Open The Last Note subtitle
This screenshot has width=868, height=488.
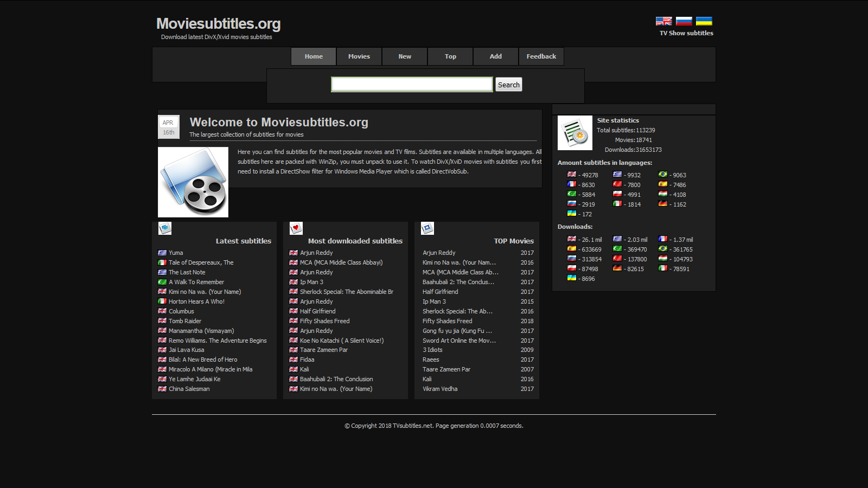187,272
